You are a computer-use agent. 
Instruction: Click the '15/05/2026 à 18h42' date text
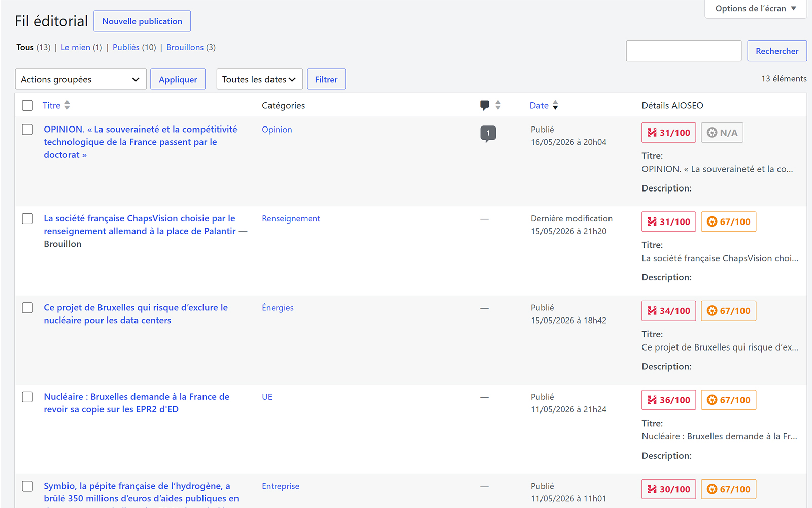pos(568,321)
